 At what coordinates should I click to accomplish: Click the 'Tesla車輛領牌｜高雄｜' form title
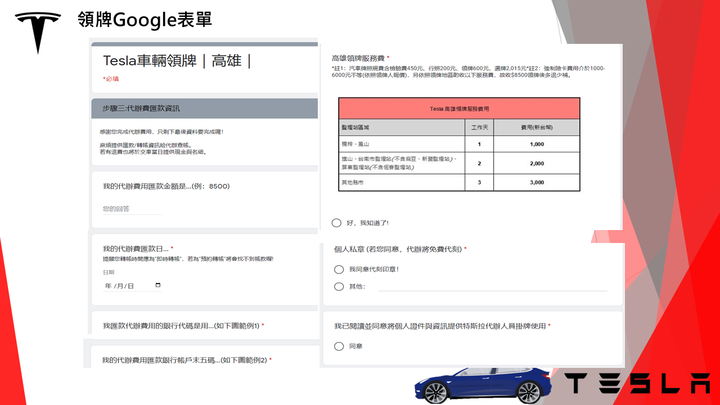point(178,61)
